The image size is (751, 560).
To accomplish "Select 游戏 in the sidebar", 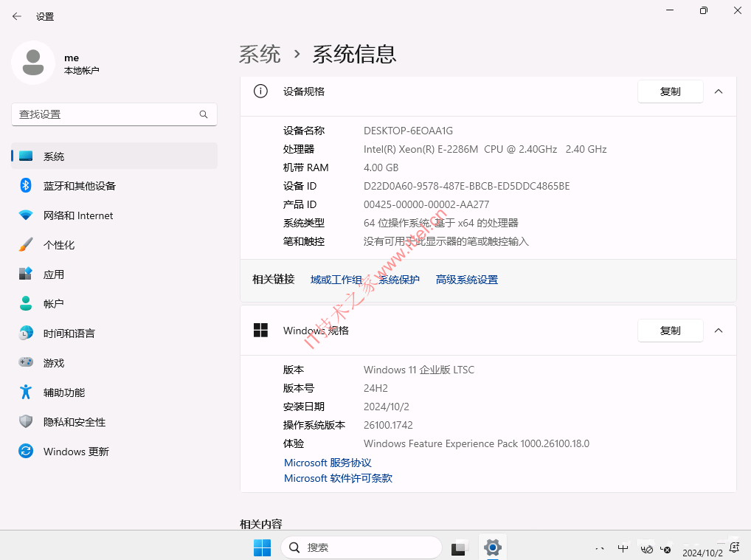I will pyautogui.click(x=114, y=363).
